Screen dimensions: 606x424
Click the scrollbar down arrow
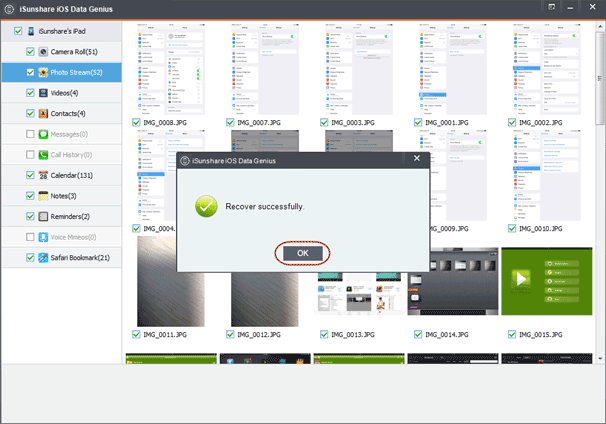pyautogui.click(x=600, y=358)
